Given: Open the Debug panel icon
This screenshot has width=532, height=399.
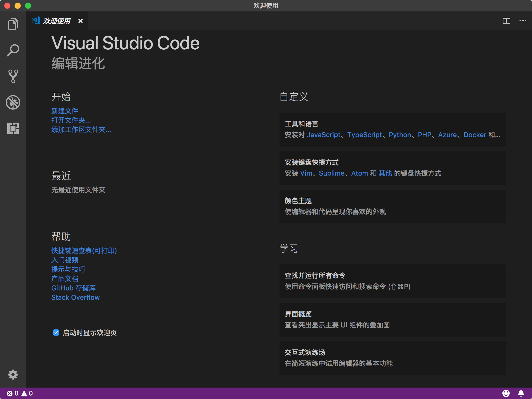Looking at the screenshot, I should point(13,102).
